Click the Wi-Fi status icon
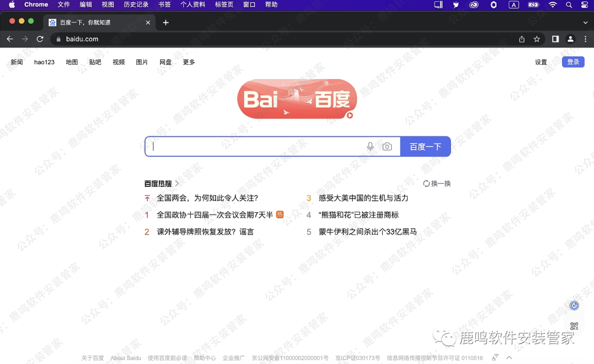 (x=553, y=4)
